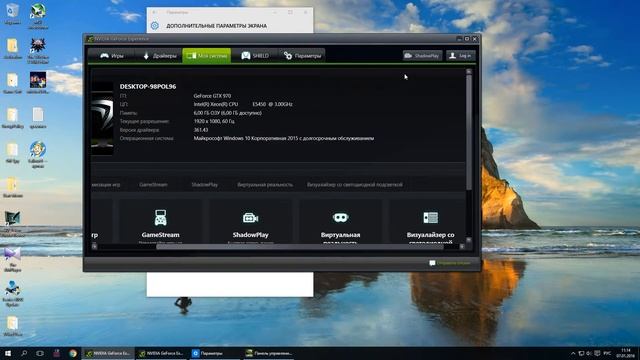Image resolution: width=640 pixels, height=360 pixels.
Task: Click the ShadowPlay button beside Log in
Action: point(422,56)
